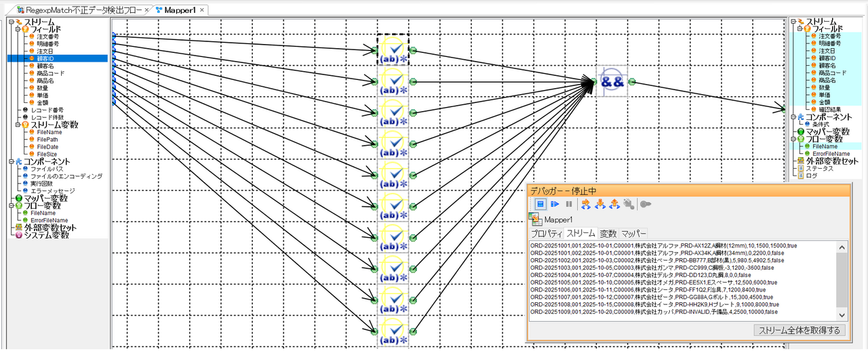Click the && logical AND node
868x351 pixels.
[612, 81]
